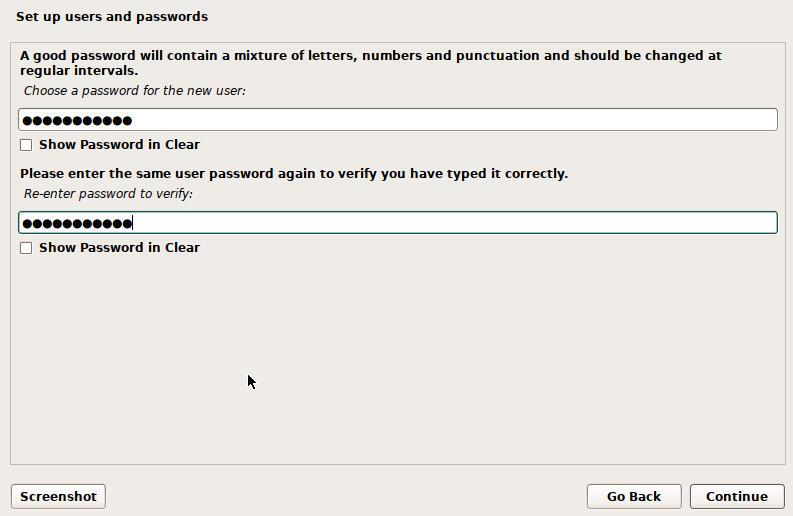The image size is (793, 516).
Task: Focus the Choose a password input field
Action: [397, 120]
